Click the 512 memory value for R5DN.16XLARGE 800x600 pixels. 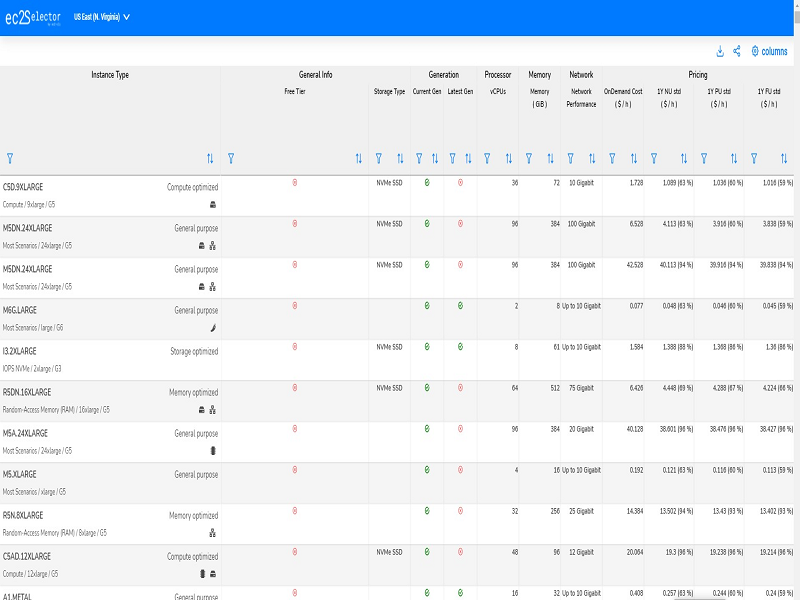tap(555, 388)
